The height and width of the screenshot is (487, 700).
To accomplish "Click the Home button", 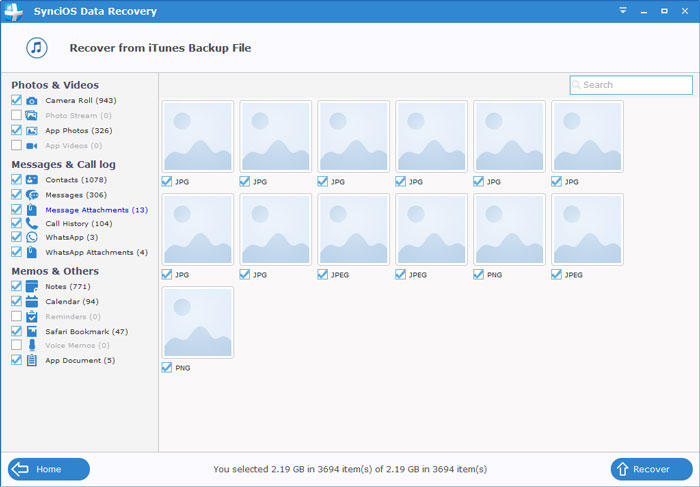I will coord(49,469).
